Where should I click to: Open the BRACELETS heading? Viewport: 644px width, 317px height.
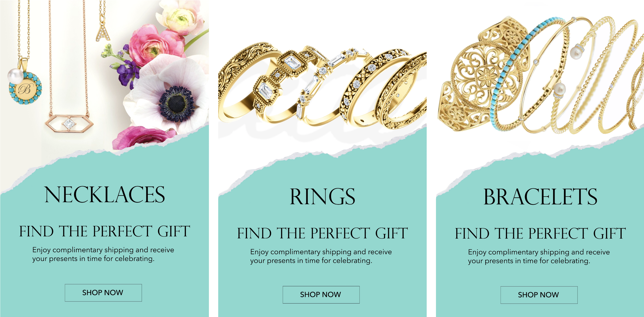tap(540, 197)
